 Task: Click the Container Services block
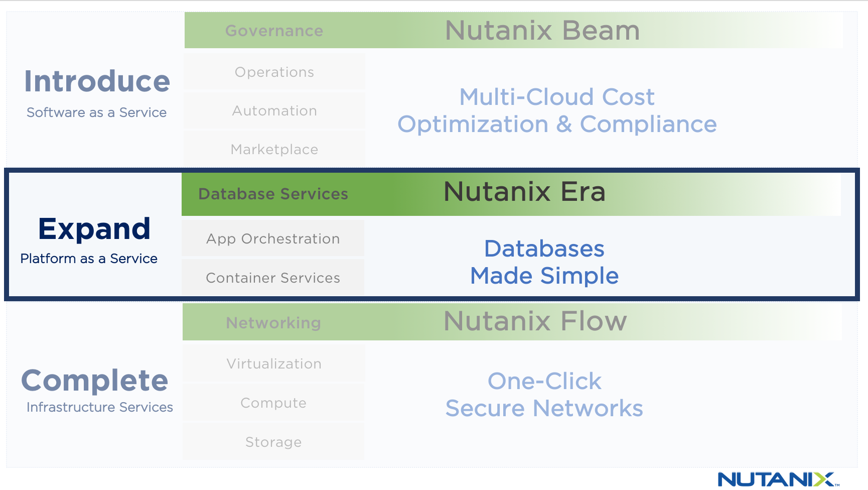point(273,278)
